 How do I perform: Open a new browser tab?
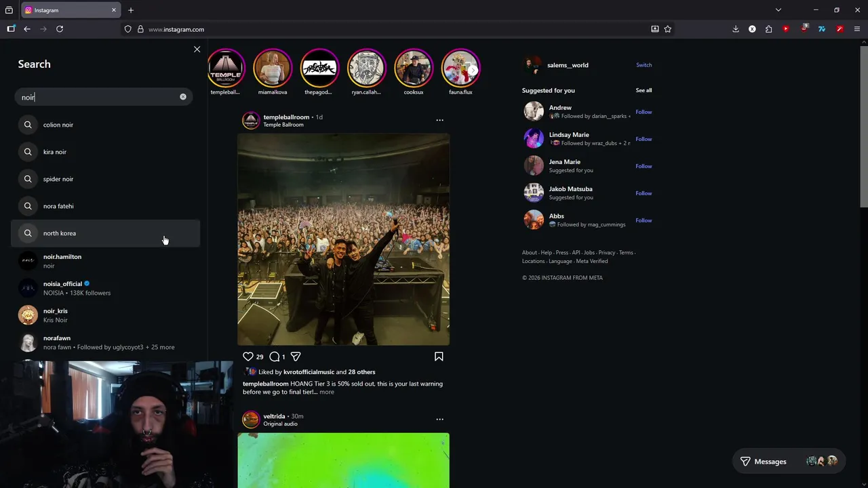(x=131, y=10)
